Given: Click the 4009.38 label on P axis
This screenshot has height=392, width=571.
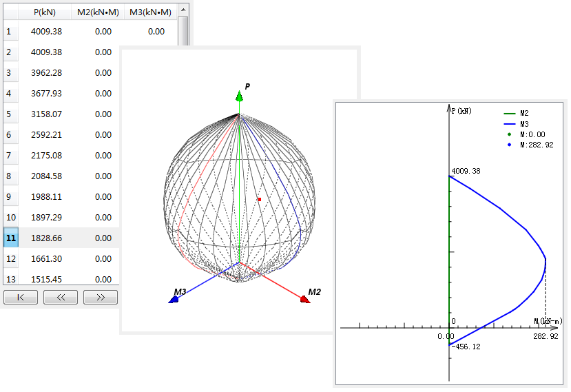Looking at the screenshot, I should click(x=466, y=172).
